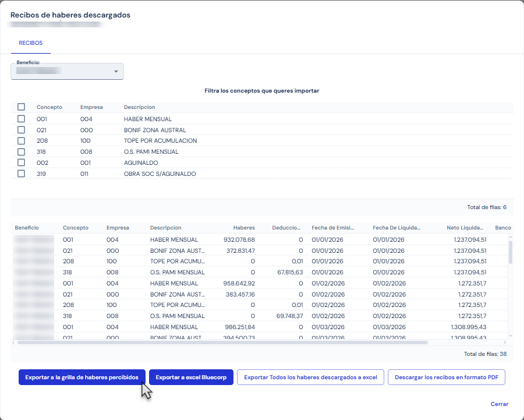This screenshot has width=524, height=420.
Task: Check the AGUINALDO concept checkbox
Action: [x=21, y=163]
